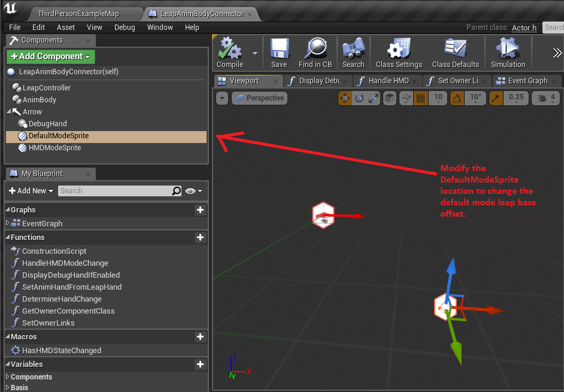Open Class Defaults

tap(456, 53)
